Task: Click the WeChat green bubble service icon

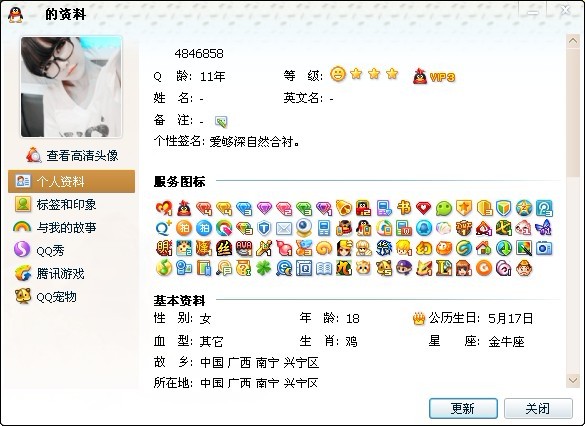Action: click(444, 209)
